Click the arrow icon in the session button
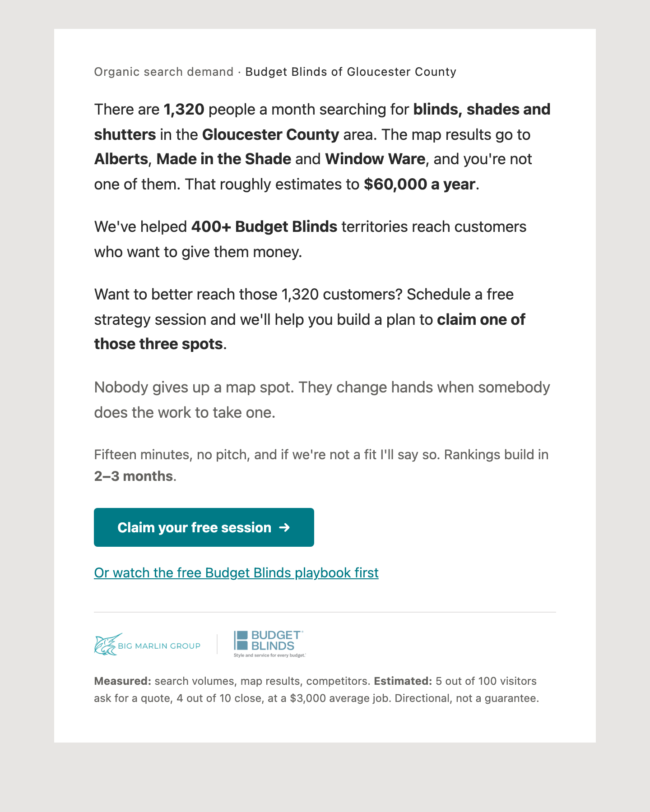The image size is (650, 812). pyautogui.click(x=284, y=527)
